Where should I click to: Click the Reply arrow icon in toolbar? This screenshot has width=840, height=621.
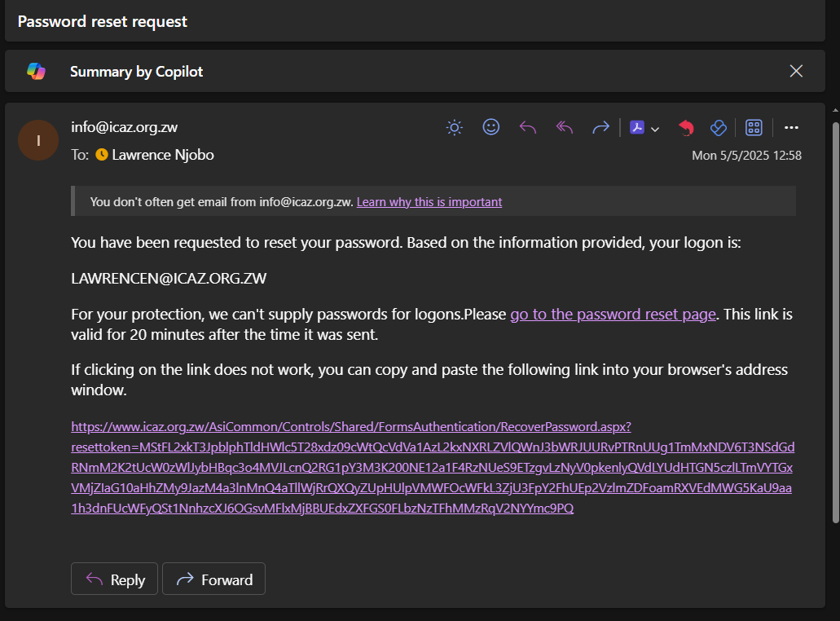(x=528, y=127)
